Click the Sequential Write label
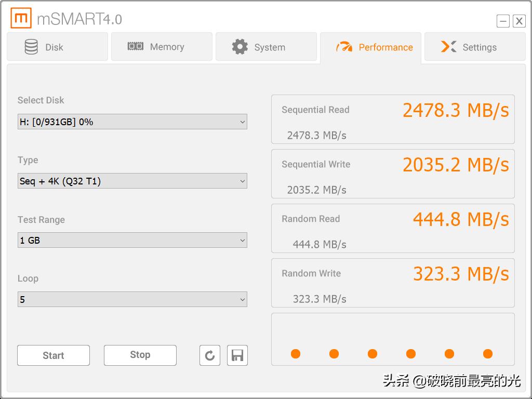Viewport: 532px width, 399px height. coord(316,164)
